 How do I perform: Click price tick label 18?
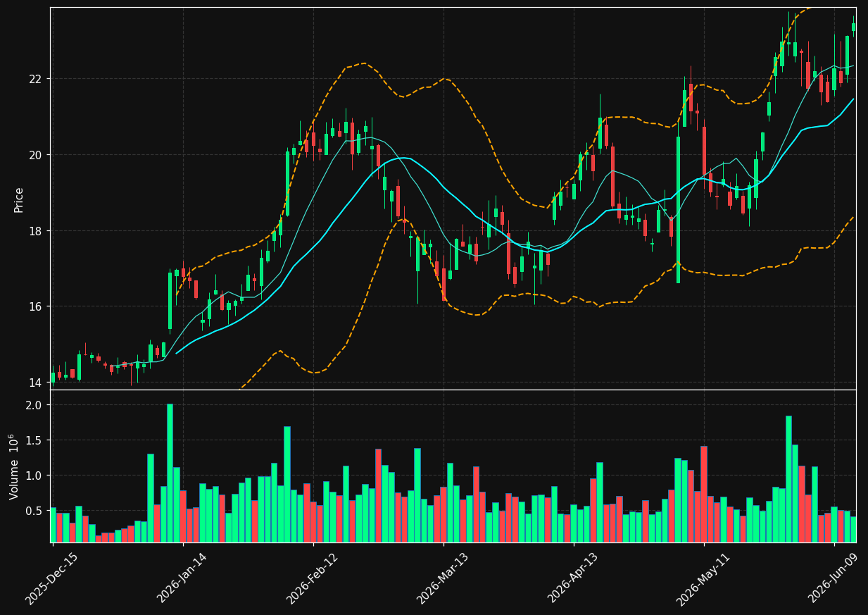(x=35, y=231)
